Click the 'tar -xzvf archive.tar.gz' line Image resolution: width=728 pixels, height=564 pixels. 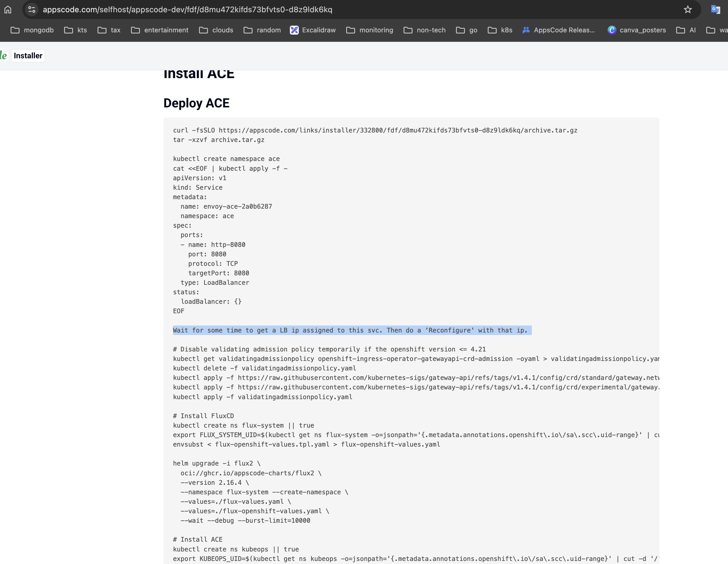pyautogui.click(x=219, y=140)
